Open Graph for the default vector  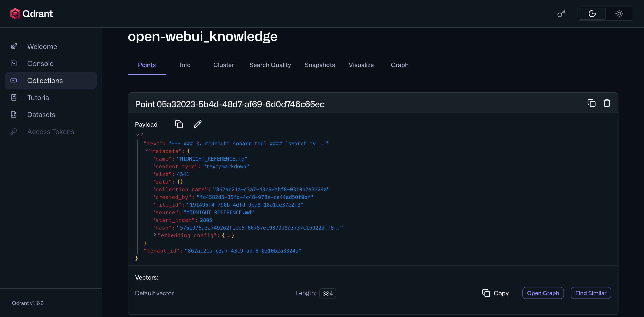[x=543, y=293]
